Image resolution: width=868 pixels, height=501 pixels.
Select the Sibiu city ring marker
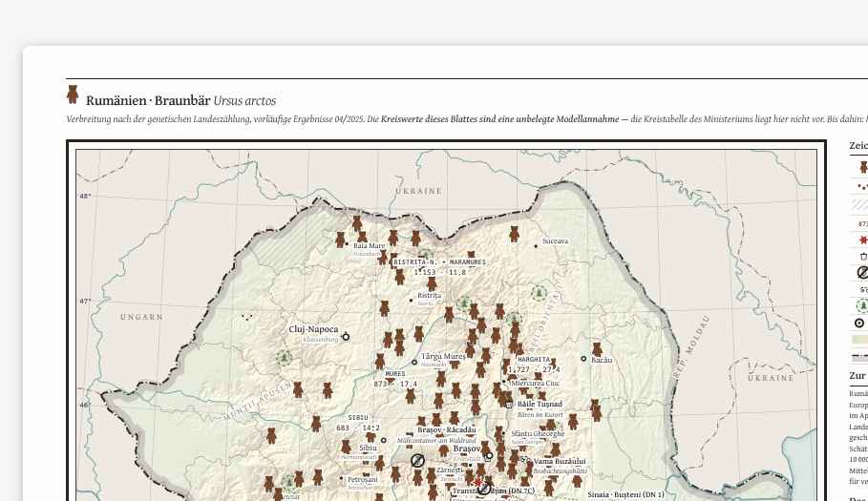coord(383,440)
